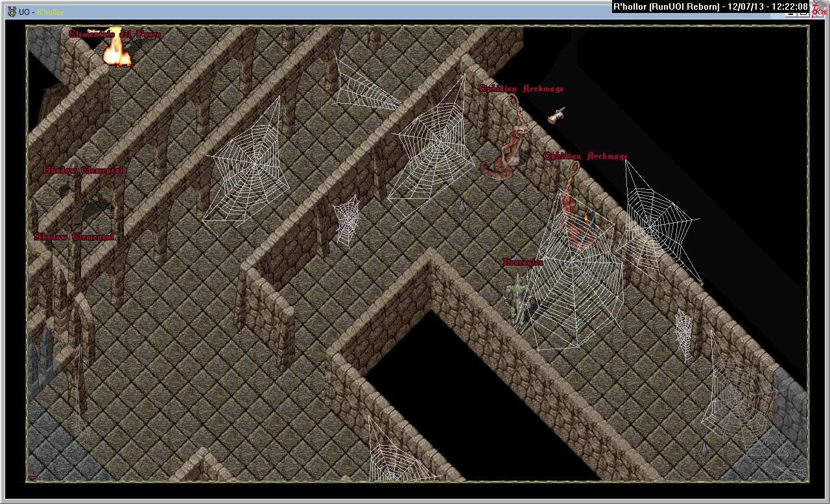The width and height of the screenshot is (830, 504).
Task: Click the small flame beside the webbed Archmage
Action: pyautogui.click(x=587, y=217)
